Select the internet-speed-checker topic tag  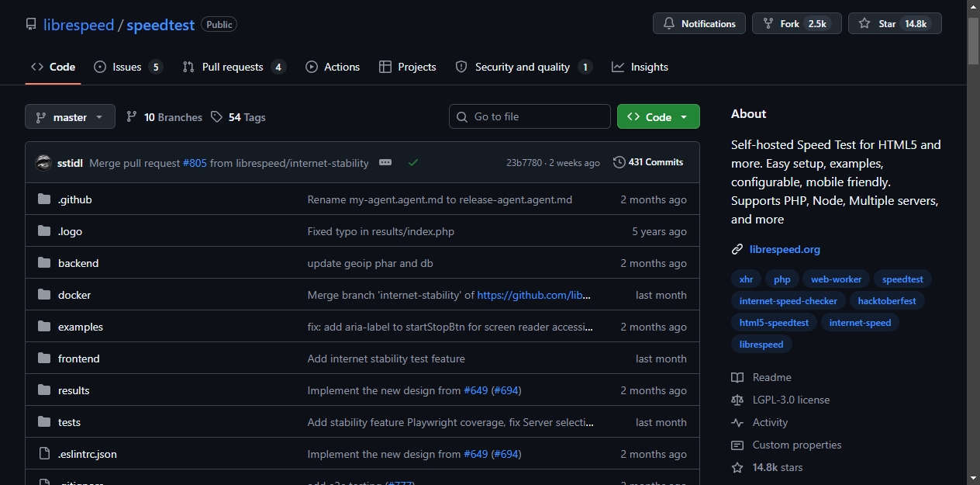(x=788, y=301)
